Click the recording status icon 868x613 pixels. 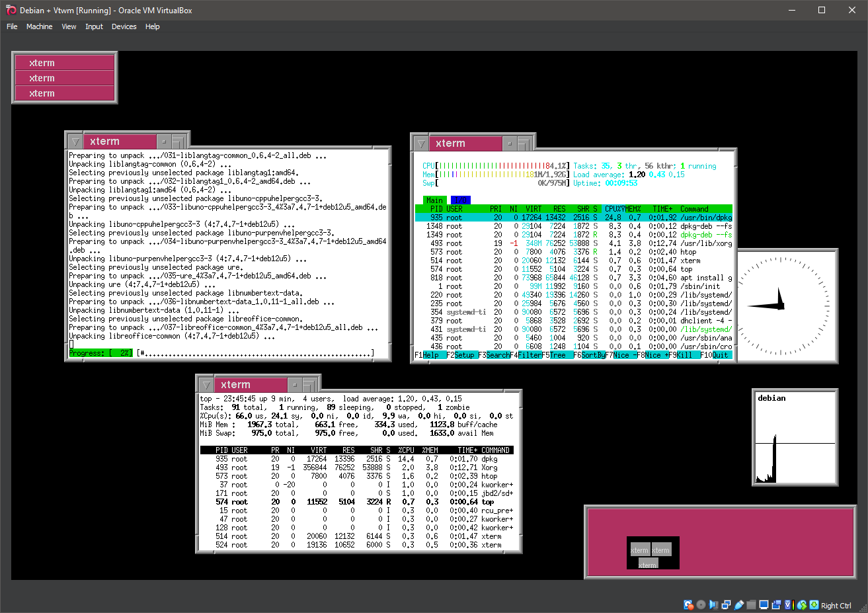click(776, 604)
